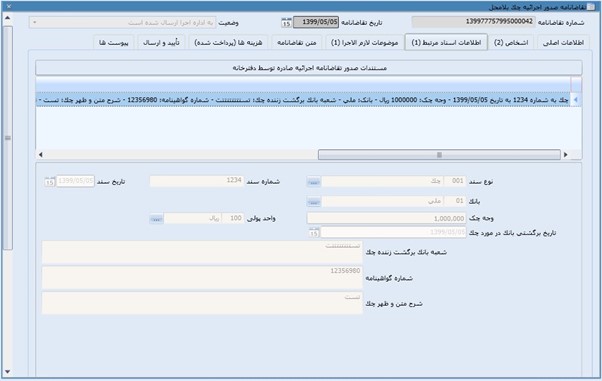Click the مستندات صدور تقاضانامه اجرائیه header button

tap(309, 68)
